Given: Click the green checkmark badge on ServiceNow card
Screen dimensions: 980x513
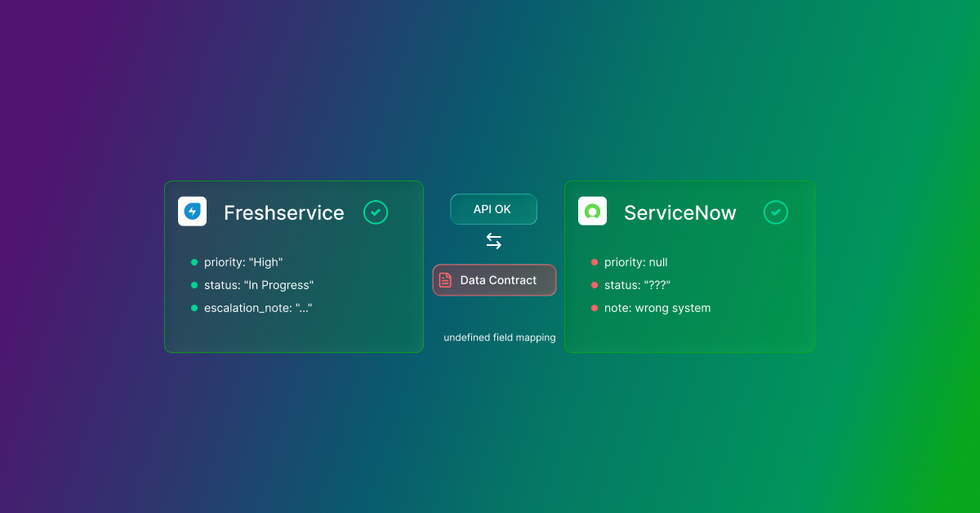Looking at the screenshot, I should [x=775, y=212].
